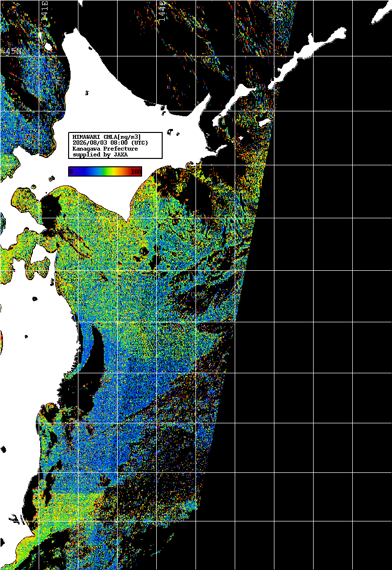
Task: Pick the green middle of the chlorophyll colorbar
Action: 105,172
